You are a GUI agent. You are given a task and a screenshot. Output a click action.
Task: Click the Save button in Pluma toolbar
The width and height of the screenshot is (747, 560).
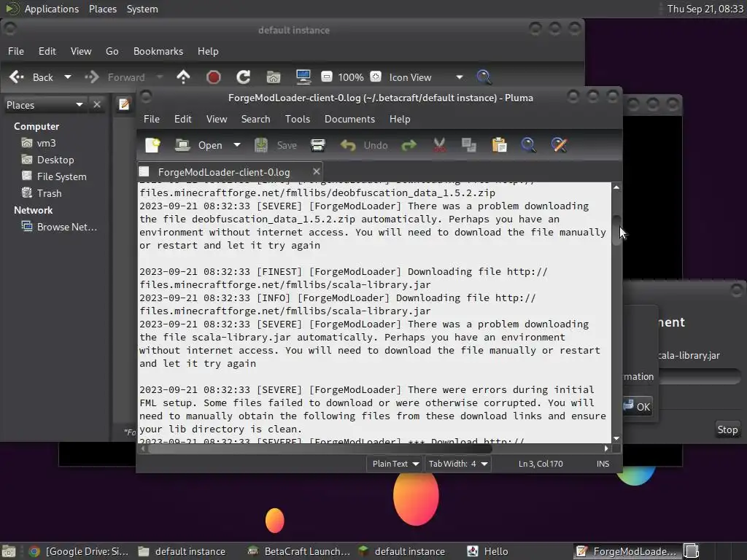[276, 145]
